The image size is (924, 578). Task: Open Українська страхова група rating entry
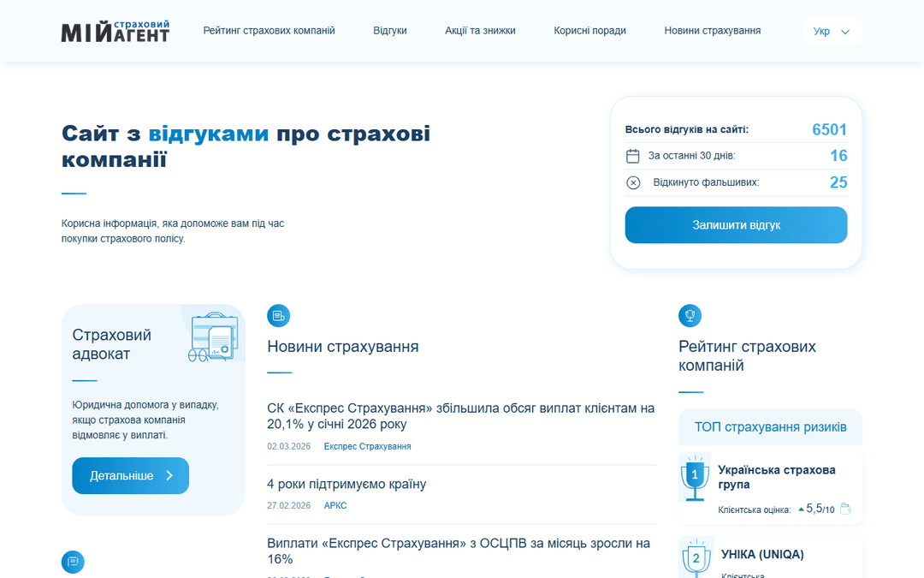click(777, 477)
